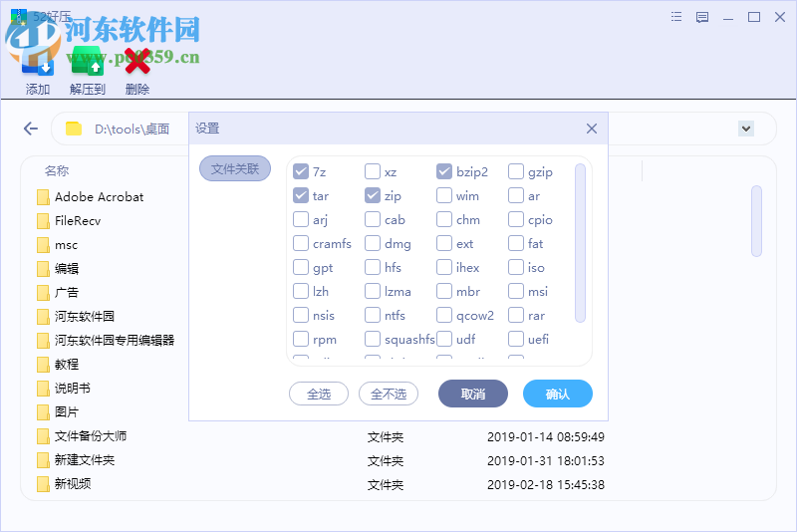Go back with the left arrow icon
This screenshot has height=532, width=797.
pyautogui.click(x=31, y=129)
